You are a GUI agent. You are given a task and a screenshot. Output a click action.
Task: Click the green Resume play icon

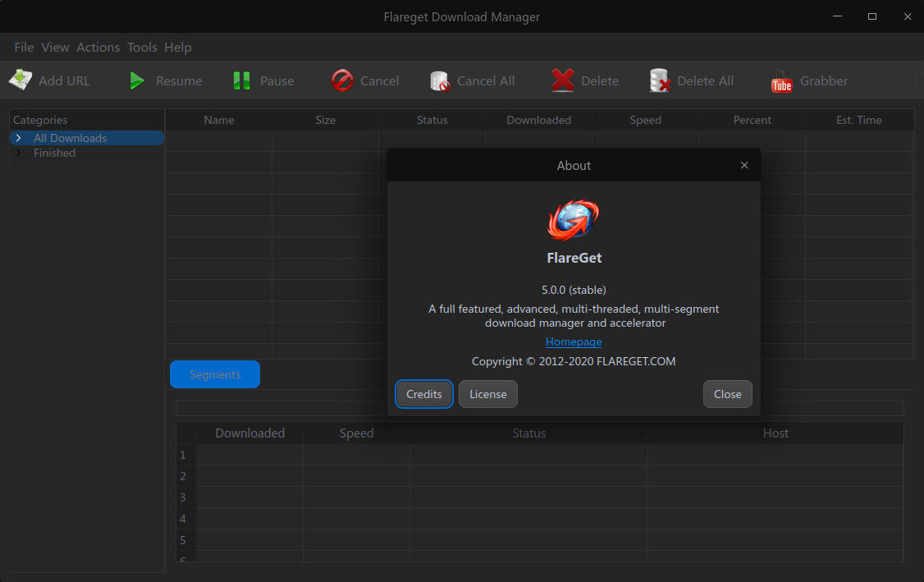coord(137,80)
